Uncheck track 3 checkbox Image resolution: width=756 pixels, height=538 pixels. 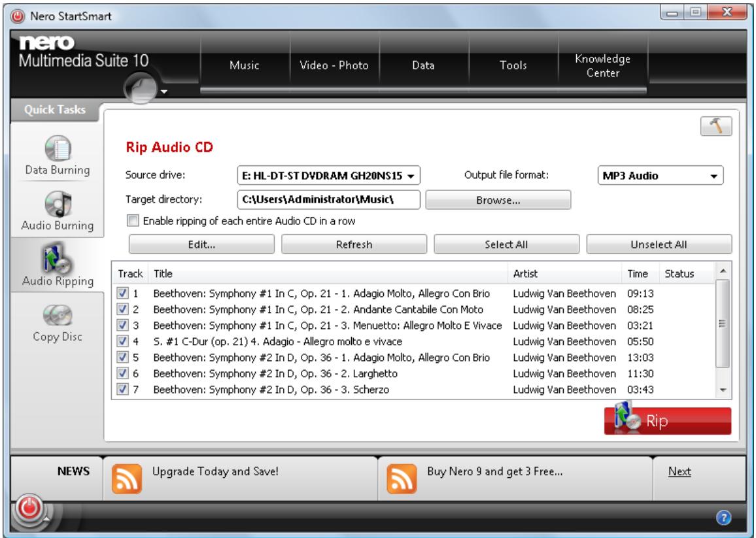pyautogui.click(x=123, y=325)
